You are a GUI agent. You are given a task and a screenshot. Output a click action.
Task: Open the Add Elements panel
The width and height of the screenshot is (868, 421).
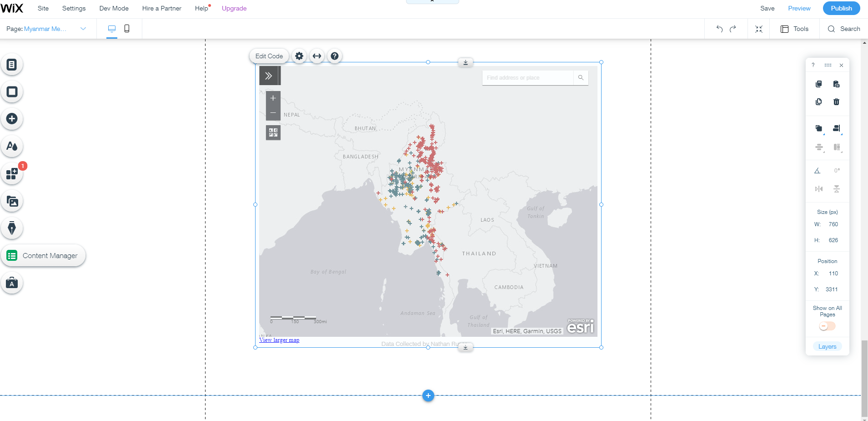pyautogui.click(x=12, y=119)
